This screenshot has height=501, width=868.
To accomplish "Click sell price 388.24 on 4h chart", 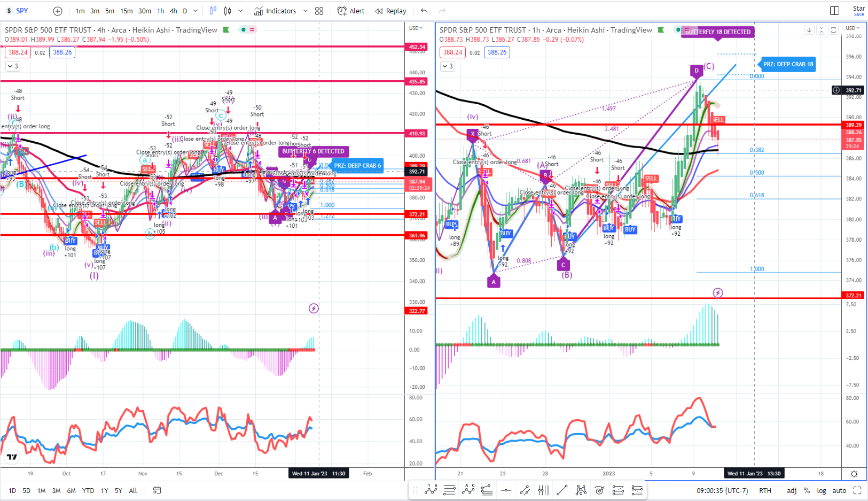I will point(18,52).
